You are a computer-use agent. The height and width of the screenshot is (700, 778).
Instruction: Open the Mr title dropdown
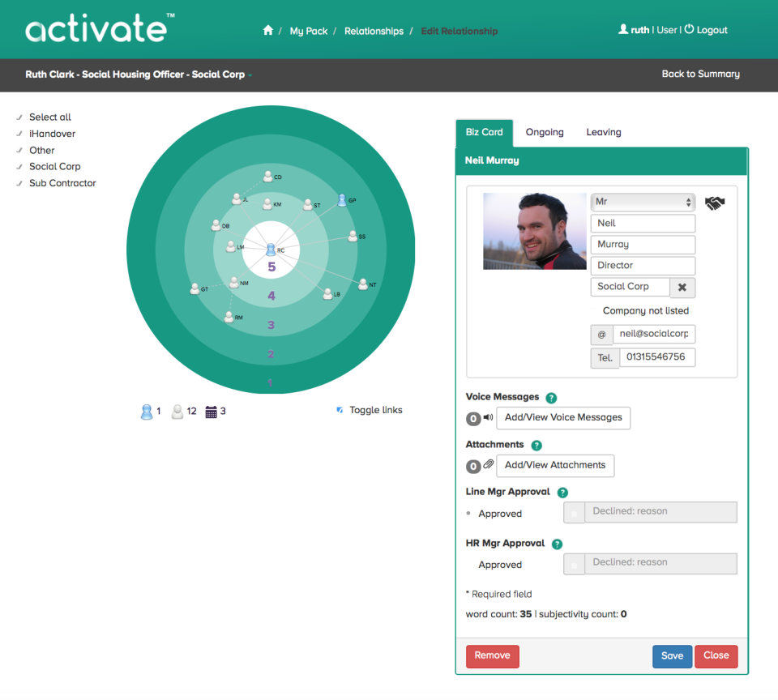[x=643, y=202]
